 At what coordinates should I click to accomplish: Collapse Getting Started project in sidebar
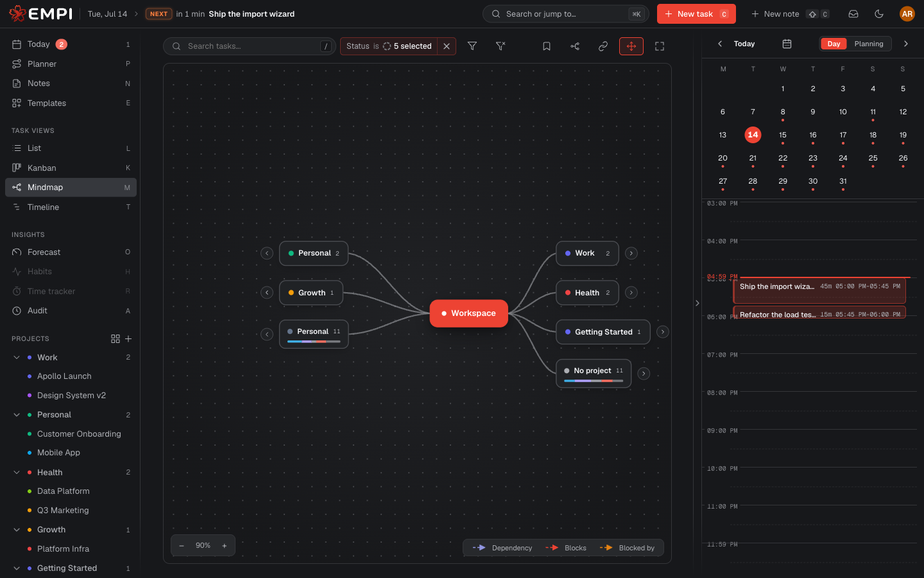click(17, 568)
